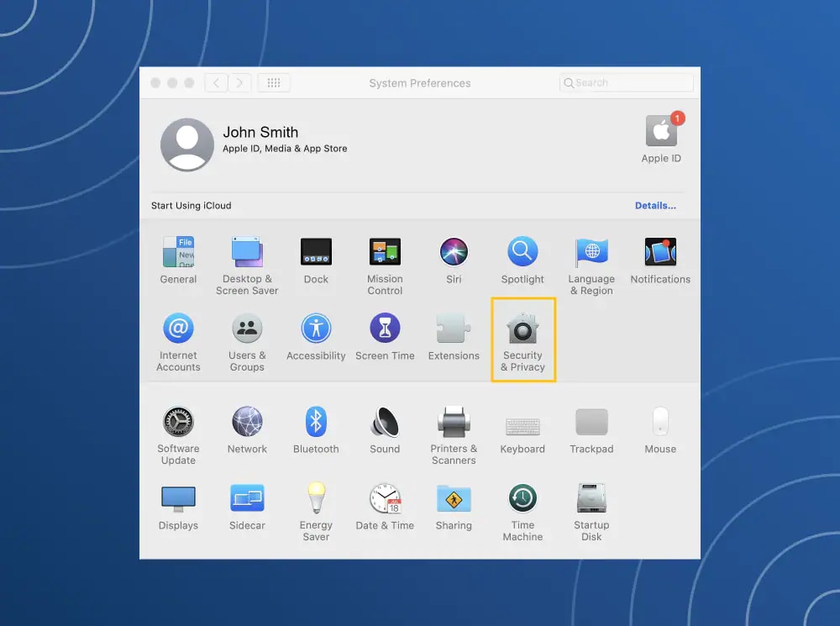840x626 pixels.
Task: Open Sharing preferences
Action: (x=454, y=507)
